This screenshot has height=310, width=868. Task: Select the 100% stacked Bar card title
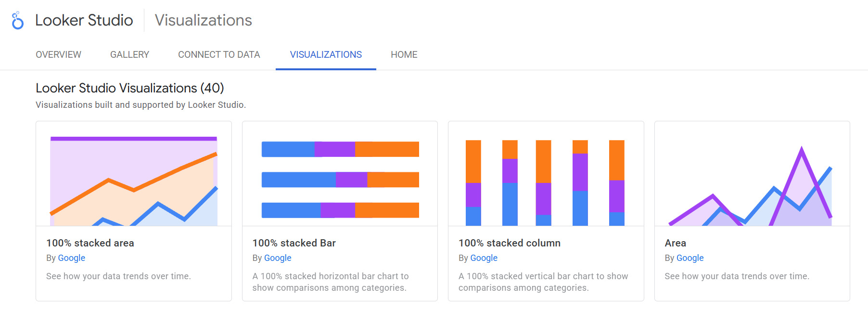click(x=294, y=243)
